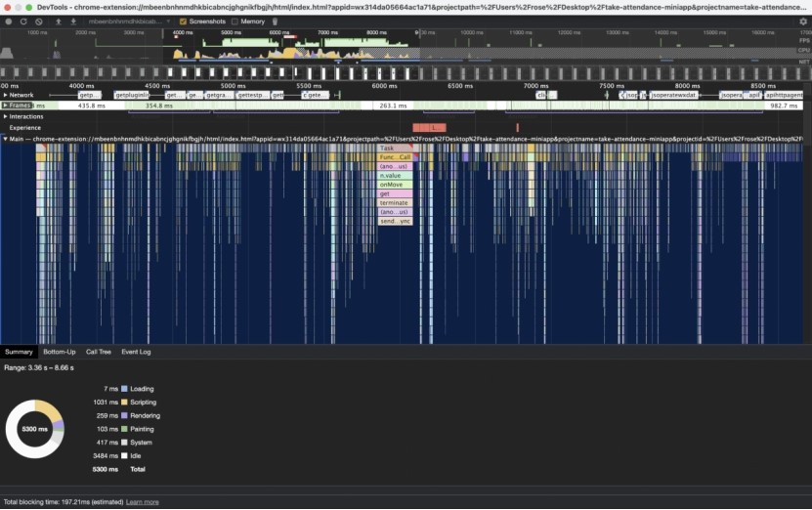Open the profile selector dropdown

[128, 21]
